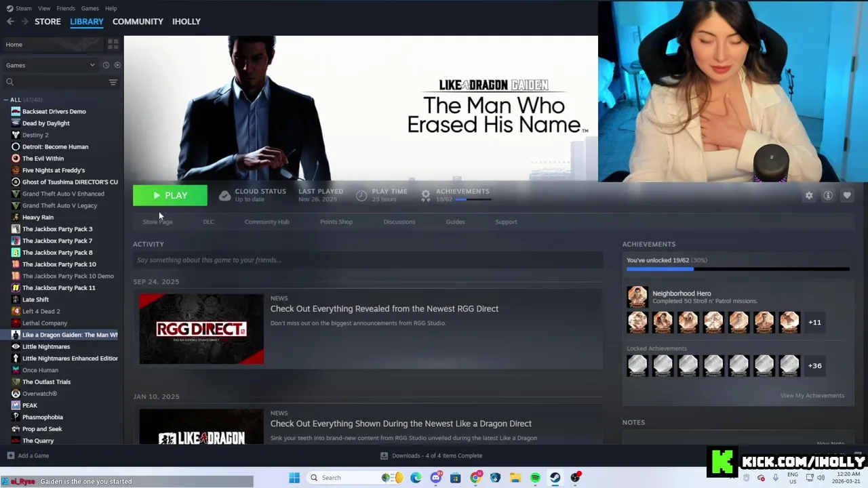
Task: Open the View menu
Action: tap(44, 8)
